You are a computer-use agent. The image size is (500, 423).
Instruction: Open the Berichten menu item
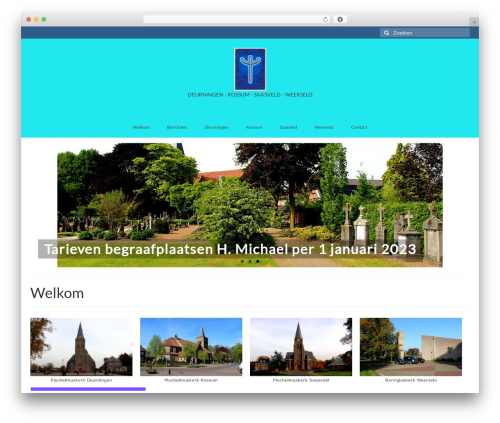click(177, 127)
